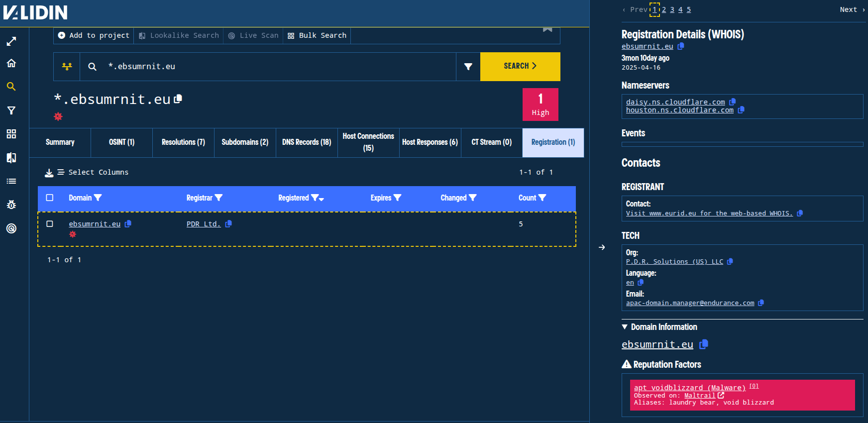Screen dimensions: 868x423
Task: Open search from the sidebar magnifier icon
Action: [11, 87]
